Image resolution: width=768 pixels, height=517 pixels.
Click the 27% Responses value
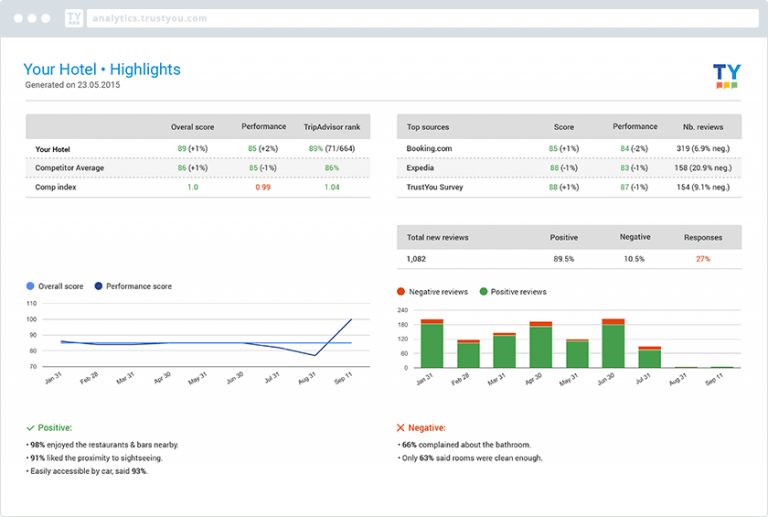click(x=702, y=259)
